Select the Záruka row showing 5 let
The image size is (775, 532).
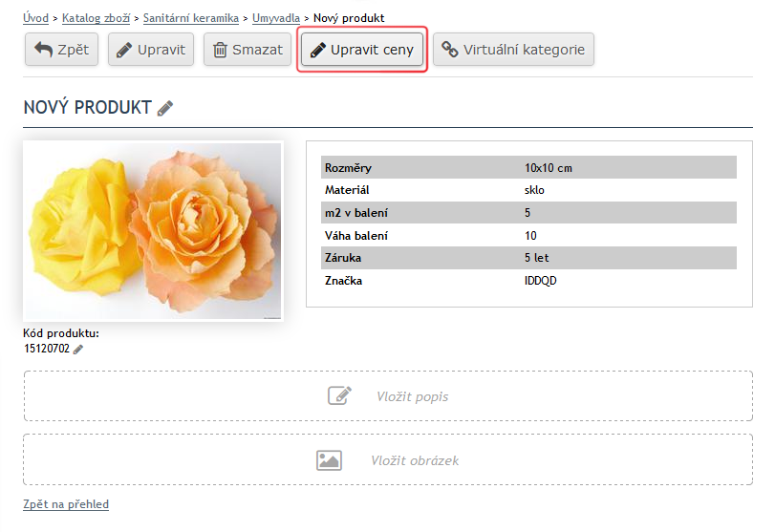pos(528,258)
